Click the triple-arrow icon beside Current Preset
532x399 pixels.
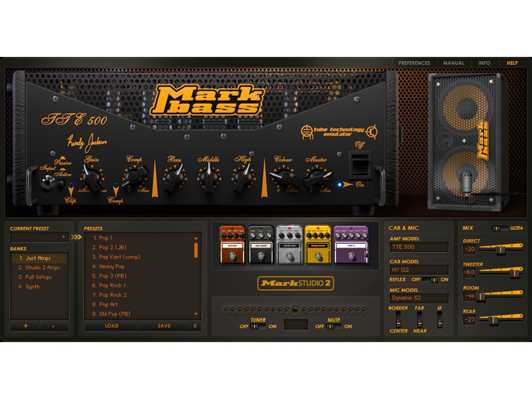[76, 237]
